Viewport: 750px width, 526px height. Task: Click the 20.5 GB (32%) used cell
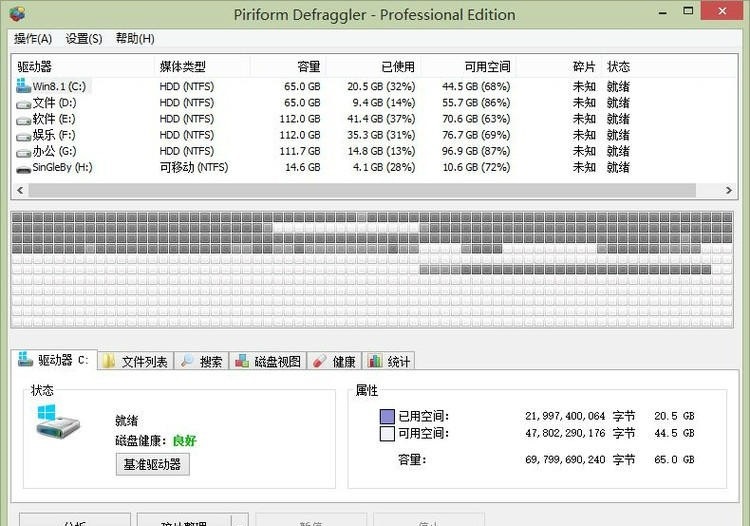pyautogui.click(x=381, y=87)
